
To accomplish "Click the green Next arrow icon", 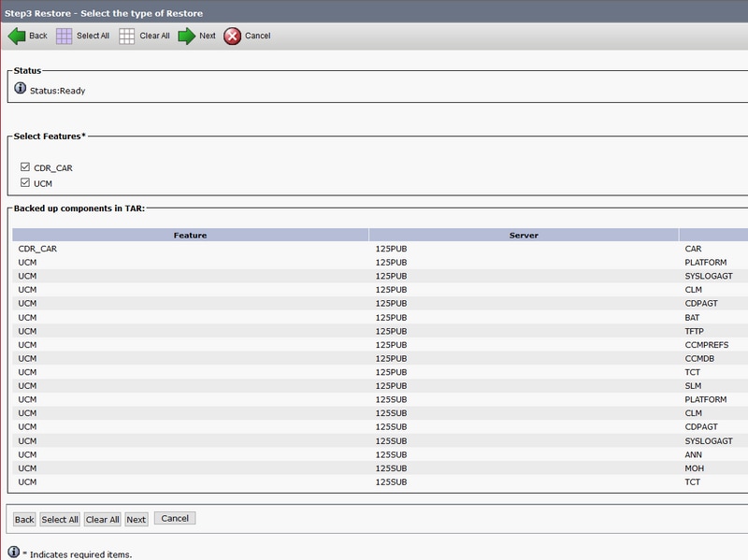I will 186,36.
